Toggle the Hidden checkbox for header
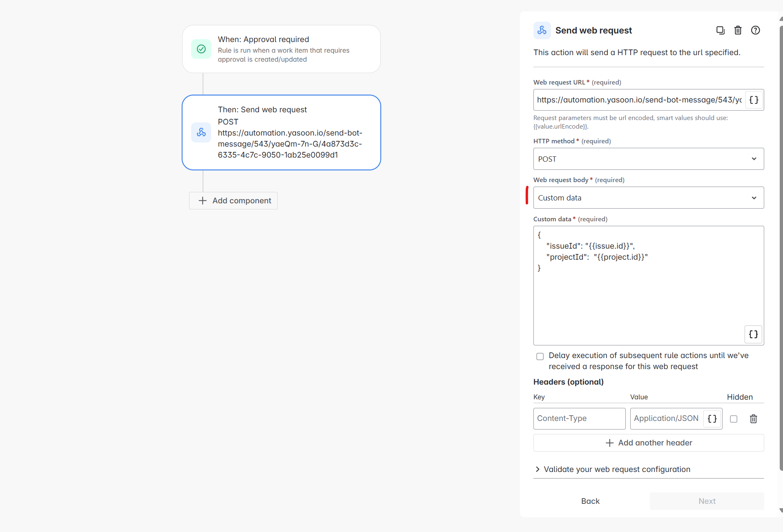Screen dimensions: 783x532 [x=734, y=419]
